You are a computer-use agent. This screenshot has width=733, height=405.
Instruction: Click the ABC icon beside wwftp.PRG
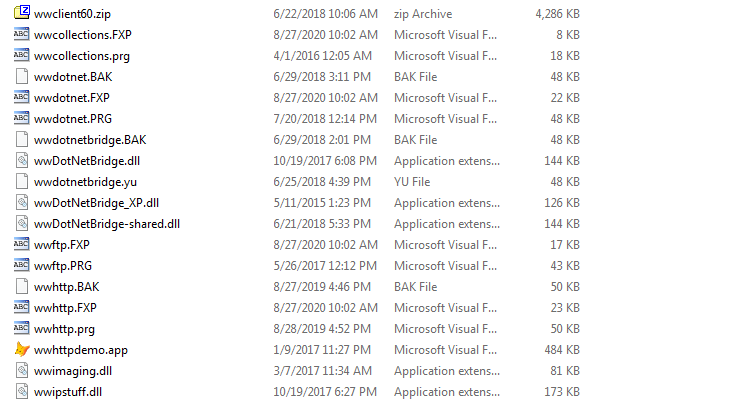(x=22, y=265)
